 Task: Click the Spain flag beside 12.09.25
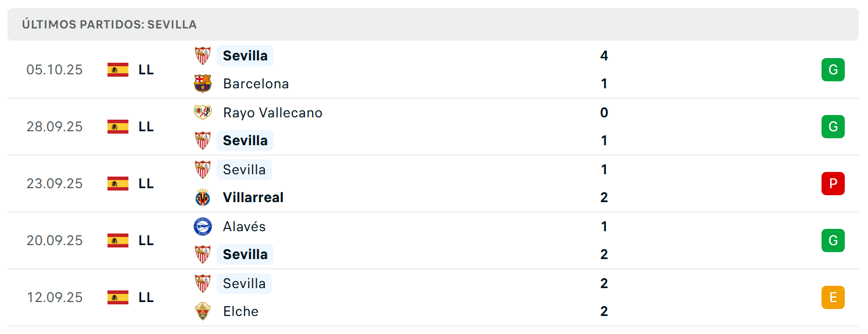(x=118, y=297)
